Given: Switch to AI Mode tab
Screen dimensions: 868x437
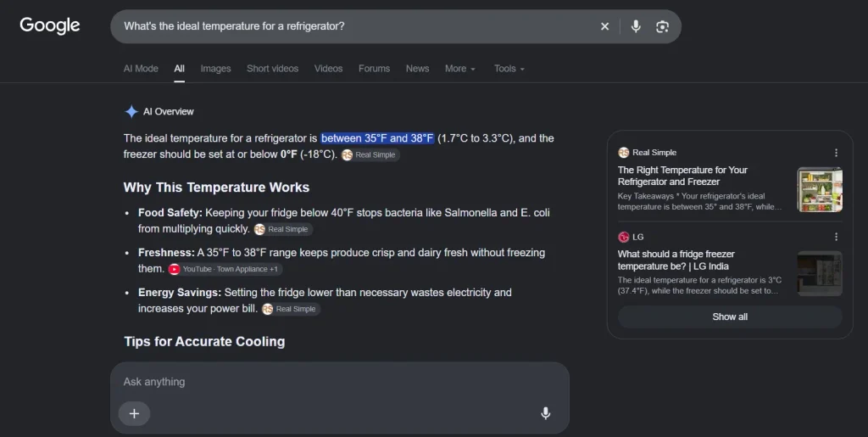Looking at the screenshot, I should click(141, 69).
